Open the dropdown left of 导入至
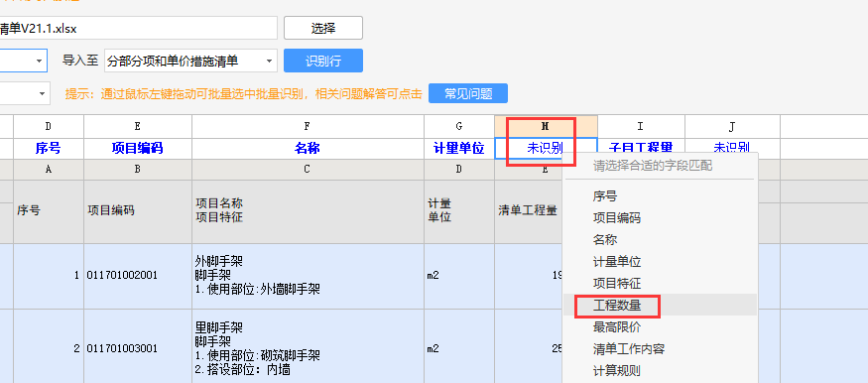Screen dimensions: 868x383 click(23, 61)
